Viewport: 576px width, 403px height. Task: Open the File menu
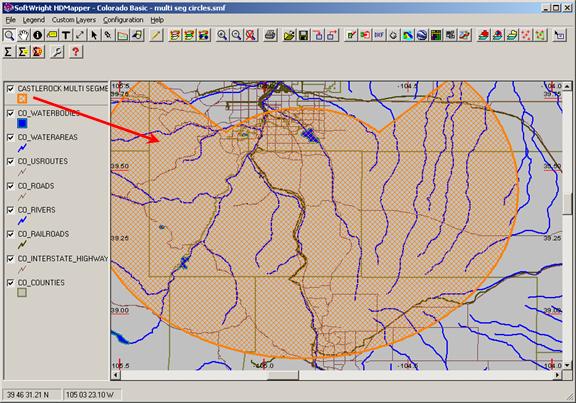click(11, 20)
